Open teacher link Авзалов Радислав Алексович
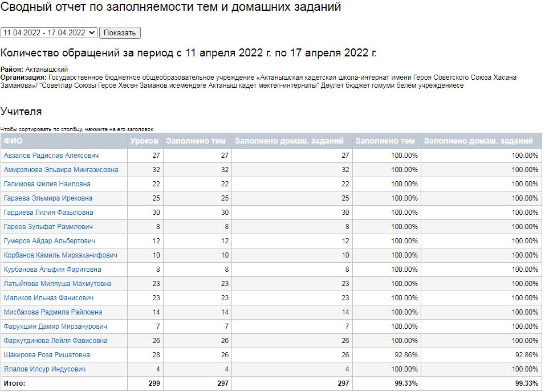The width and height of the screenshot is (545, 392). click(x=51, y=156)
